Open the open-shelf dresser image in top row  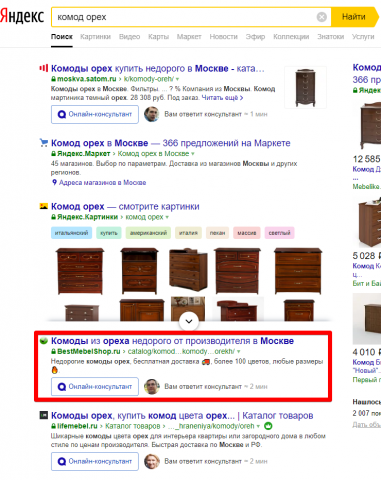click(x=139, y=271)
